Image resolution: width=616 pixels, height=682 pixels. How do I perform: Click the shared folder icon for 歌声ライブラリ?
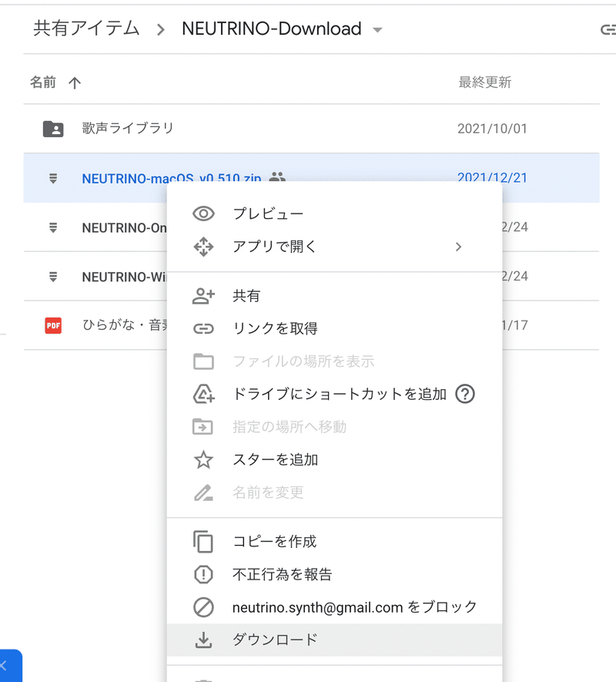(x=53, y=129)
